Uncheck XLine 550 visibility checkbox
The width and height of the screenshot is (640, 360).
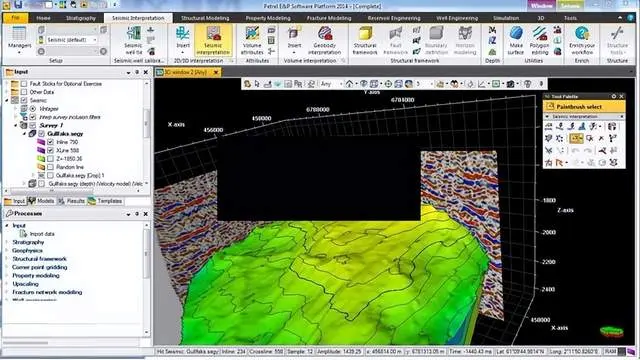point(51,150)
